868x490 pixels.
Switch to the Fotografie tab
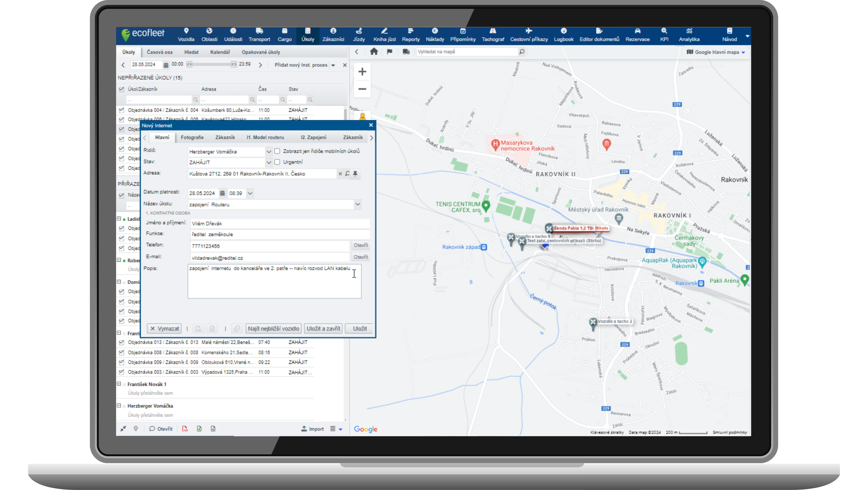click(x=192, y=137)
